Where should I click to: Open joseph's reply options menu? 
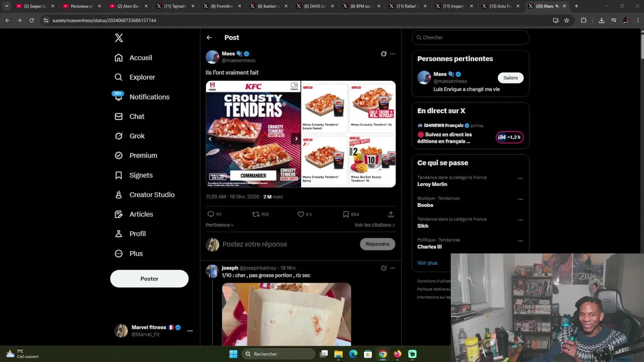pos(393,268)
